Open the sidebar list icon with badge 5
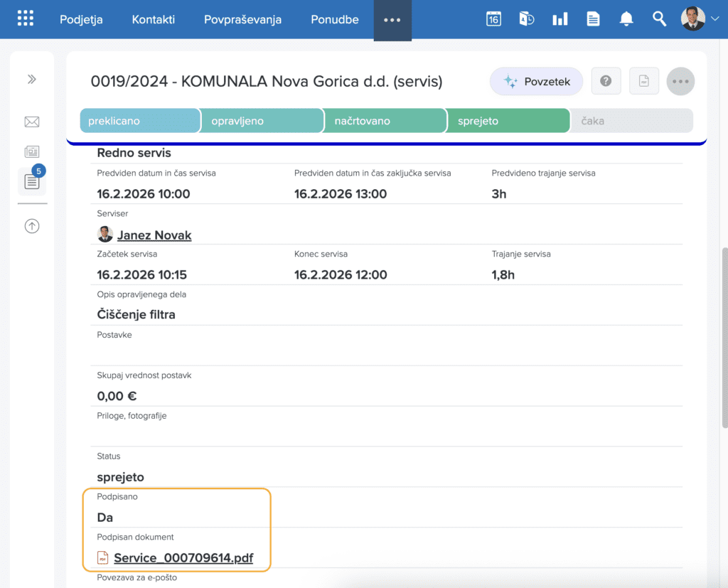This screenshot has width=728, height=588. pyautogui.click(x=32, y=181)
